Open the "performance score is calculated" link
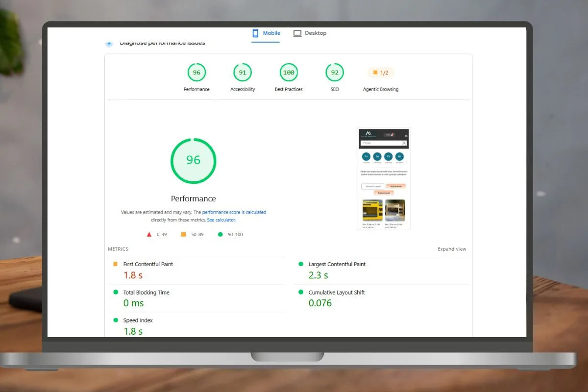The height and width of the screenshot is (392, 588). [234, 212]
